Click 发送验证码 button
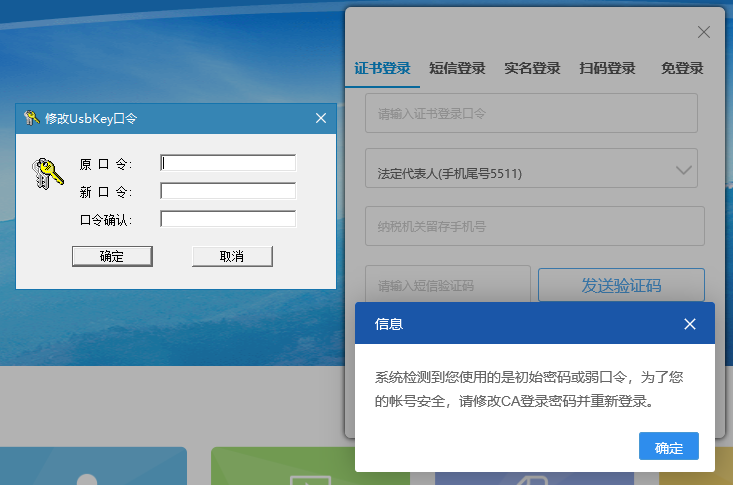Viewport: 733px width, 485px height. [621, 285]
